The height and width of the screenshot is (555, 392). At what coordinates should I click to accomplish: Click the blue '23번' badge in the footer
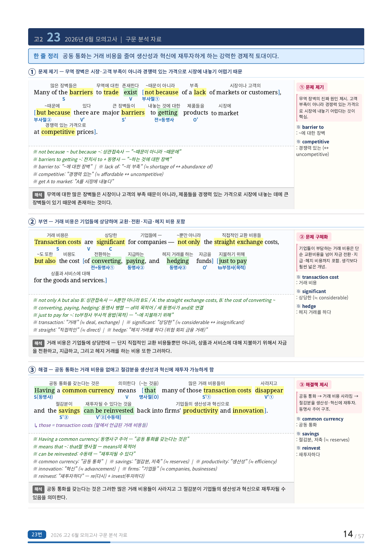click(x=37, y=535)
